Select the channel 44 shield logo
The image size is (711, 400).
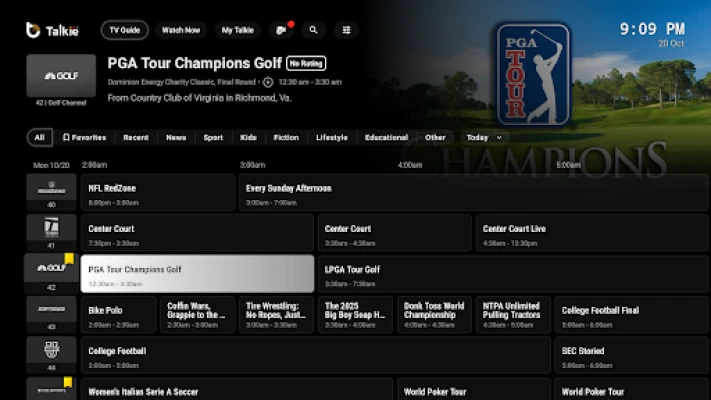point(51,350)
